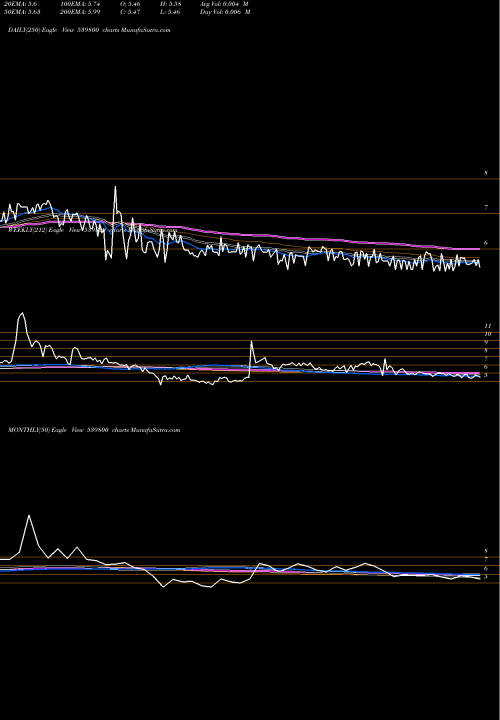The image size is (500, 720).
Task: Select the 'Avg Vol' readout
Action: click(x=224, y=4)
